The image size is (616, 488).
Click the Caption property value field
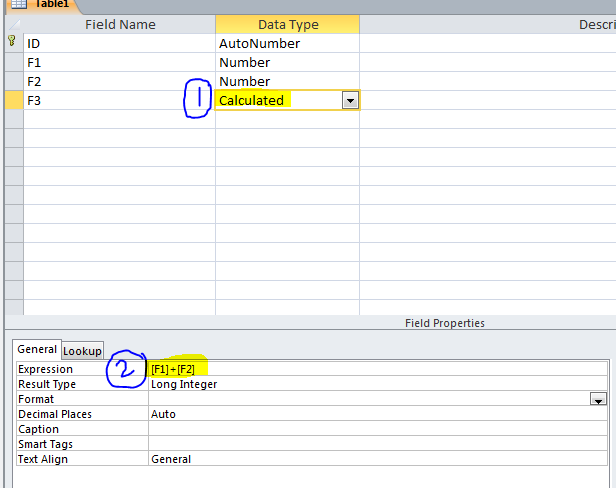(x=378, y=429)
